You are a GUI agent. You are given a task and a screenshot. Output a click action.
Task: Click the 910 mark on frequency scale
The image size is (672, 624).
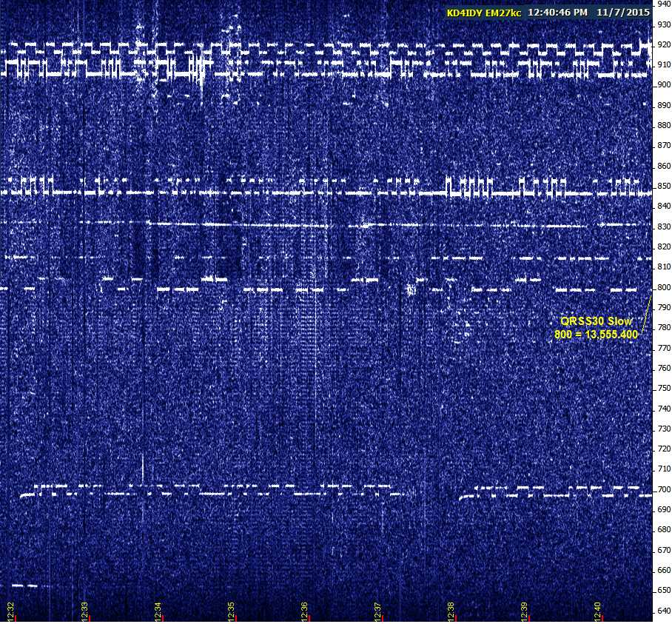coord(664,64)
